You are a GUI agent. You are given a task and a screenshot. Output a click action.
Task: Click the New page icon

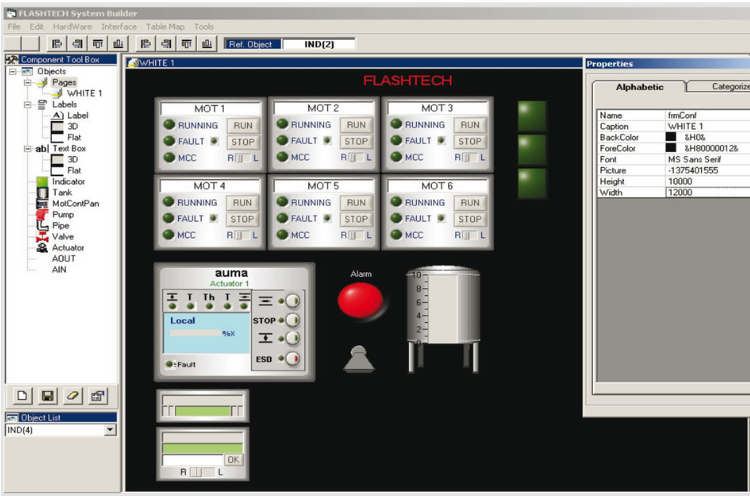click(22, 396)
